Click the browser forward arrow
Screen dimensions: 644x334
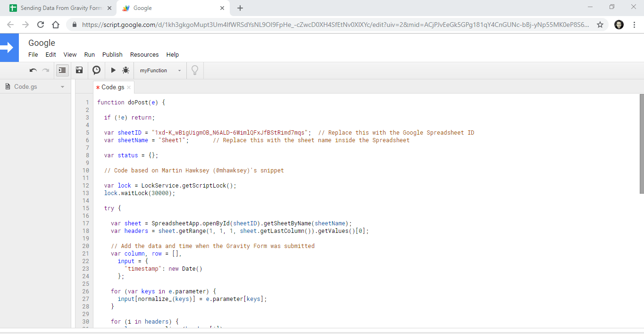click(25, 25)
